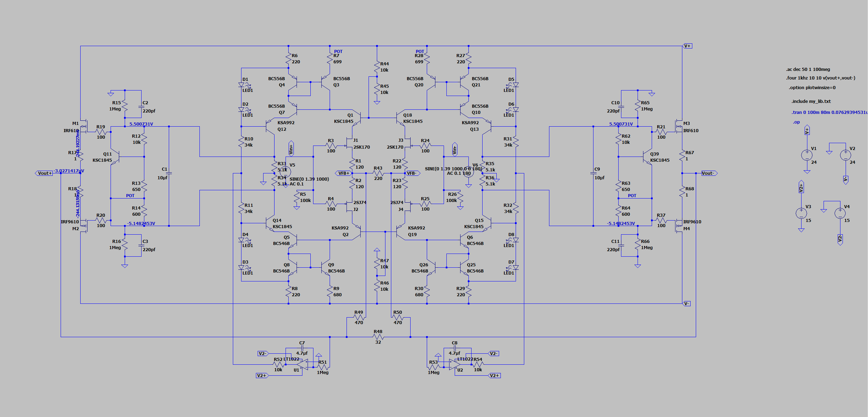Select the V4 15V voltage source

pyautogui.click(x=840, y=213)
